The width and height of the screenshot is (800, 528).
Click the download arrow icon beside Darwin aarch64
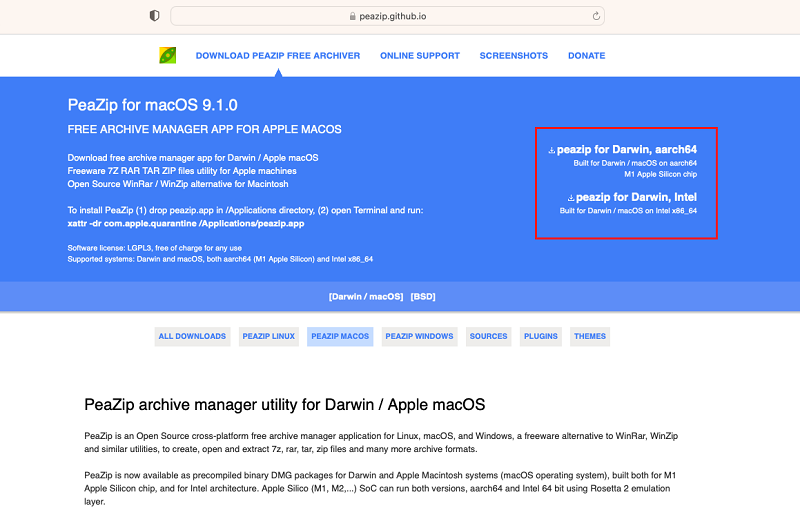tap(552, 150)
